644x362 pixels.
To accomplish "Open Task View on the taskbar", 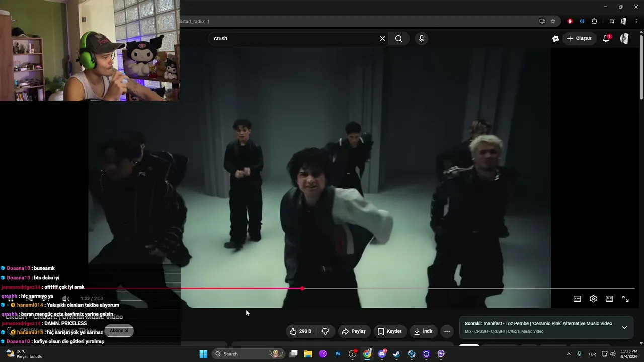I will [x=294, y=354].
